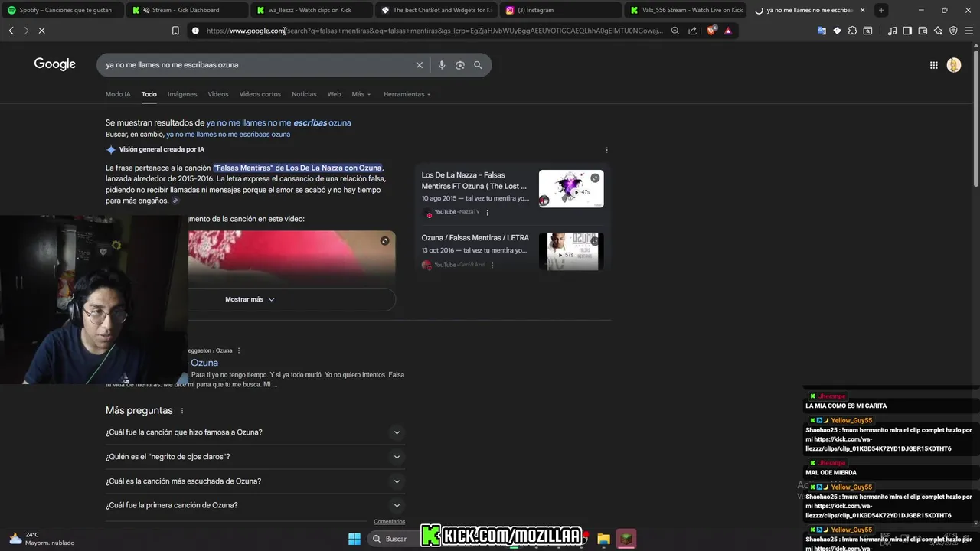Select the Imágenes search tab
The width and height of the screenshot is (980, 551).
pos(182,94)
